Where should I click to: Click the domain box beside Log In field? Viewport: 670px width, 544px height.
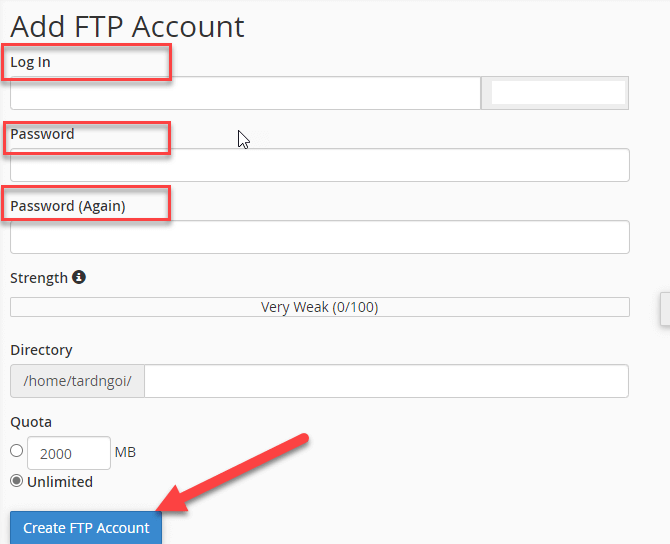(x=555, y=93)
